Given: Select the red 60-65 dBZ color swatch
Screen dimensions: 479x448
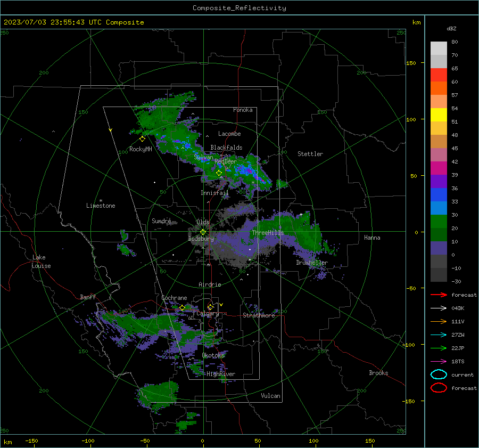Looking at the screenshot, I should click(439, 75).
